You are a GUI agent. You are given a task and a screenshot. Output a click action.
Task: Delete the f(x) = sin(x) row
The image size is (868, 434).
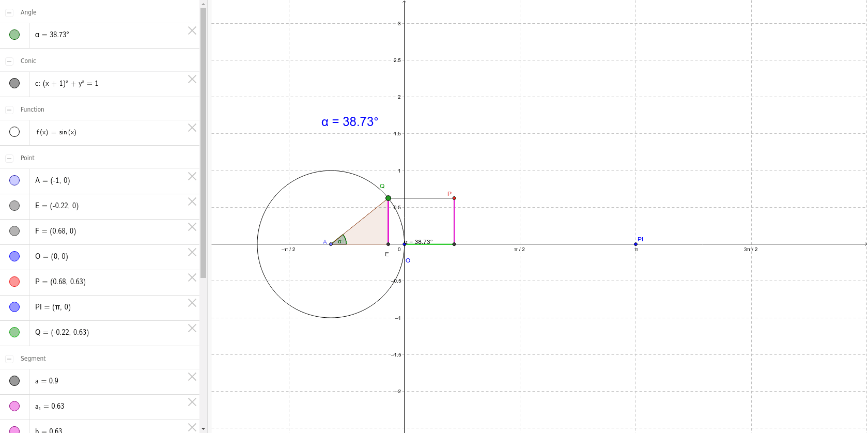[192, 128]
